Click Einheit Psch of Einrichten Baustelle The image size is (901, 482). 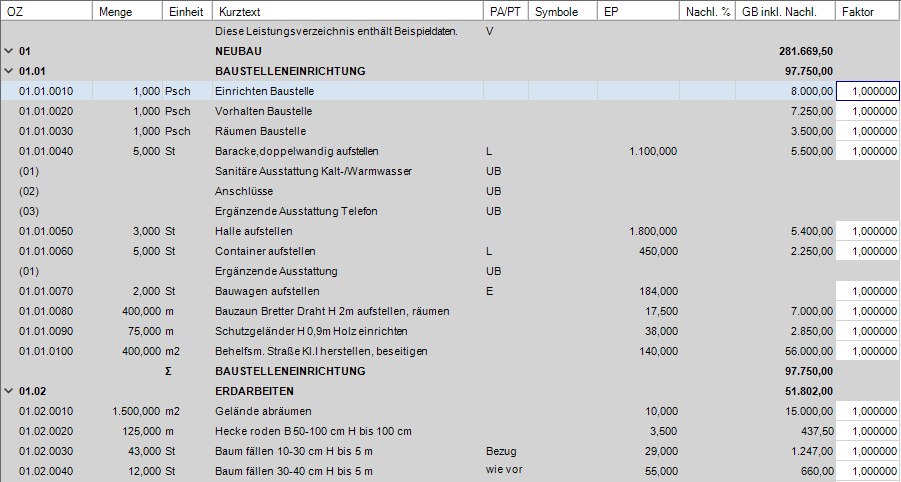(x=178, y=91)
